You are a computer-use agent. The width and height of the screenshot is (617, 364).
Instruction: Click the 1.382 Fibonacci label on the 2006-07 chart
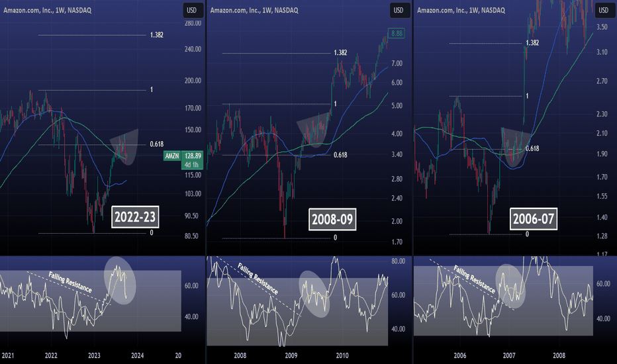(532, 43)
